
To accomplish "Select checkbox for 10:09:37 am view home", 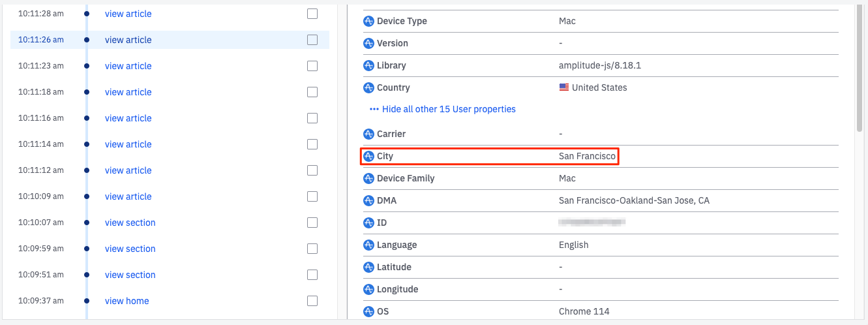I will tap(312, 301).
